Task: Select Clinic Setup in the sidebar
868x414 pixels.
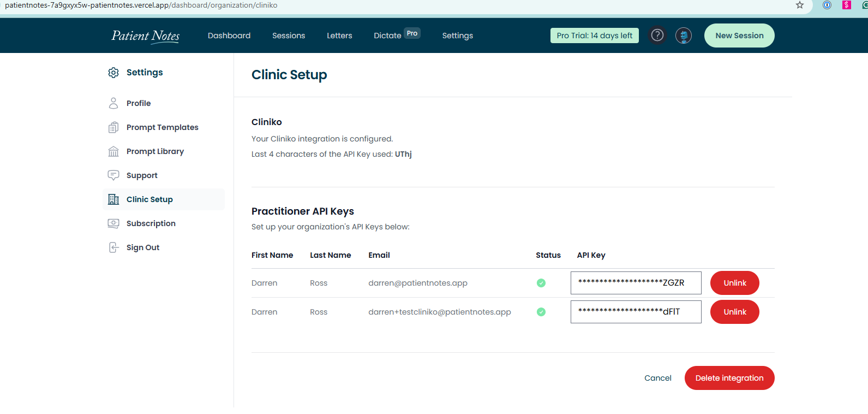Action: [x=164, y=199]
